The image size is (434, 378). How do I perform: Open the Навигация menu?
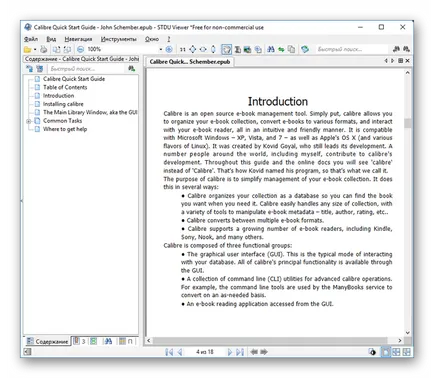pos(78,39)
